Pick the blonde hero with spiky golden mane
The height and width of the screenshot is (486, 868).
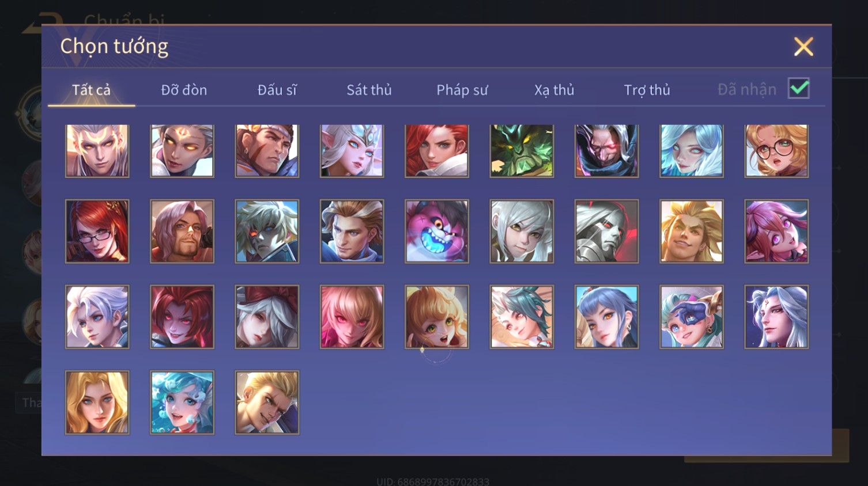[692, 231]
